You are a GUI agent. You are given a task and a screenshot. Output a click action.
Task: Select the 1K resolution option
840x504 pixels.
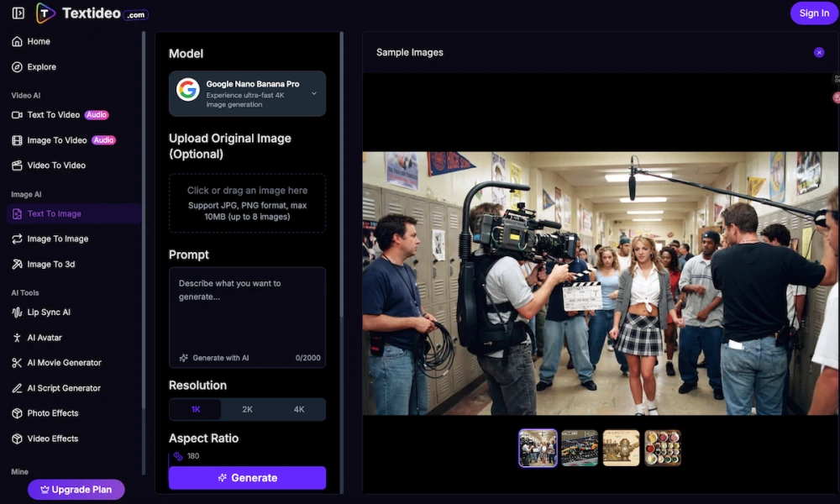click(196, 409)
